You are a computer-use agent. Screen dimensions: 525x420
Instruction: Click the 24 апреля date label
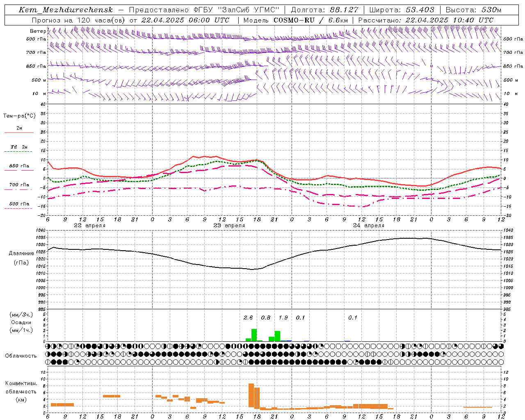coord(368,226)
